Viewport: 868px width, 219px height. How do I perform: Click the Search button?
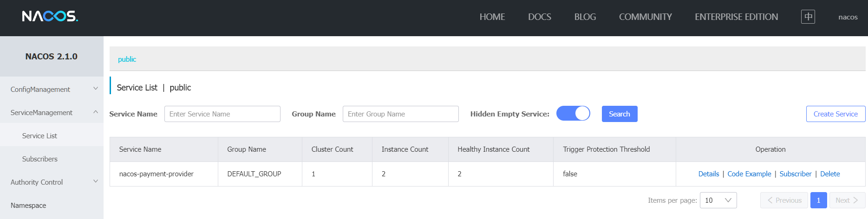[620, 114]
